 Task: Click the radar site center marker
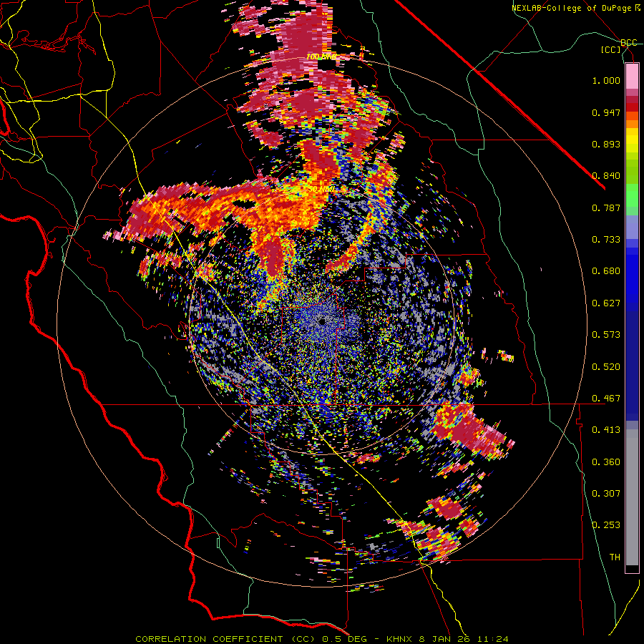pyautogui.click(x=322, y=321)
